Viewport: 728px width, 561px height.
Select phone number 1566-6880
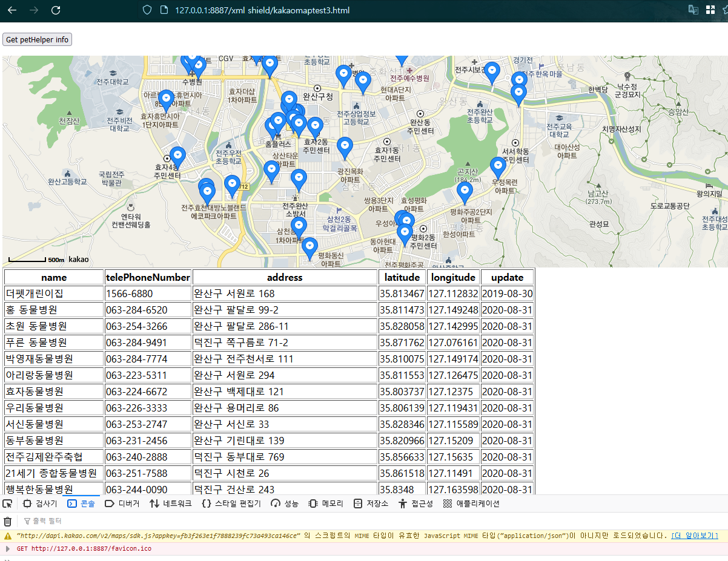148,294
